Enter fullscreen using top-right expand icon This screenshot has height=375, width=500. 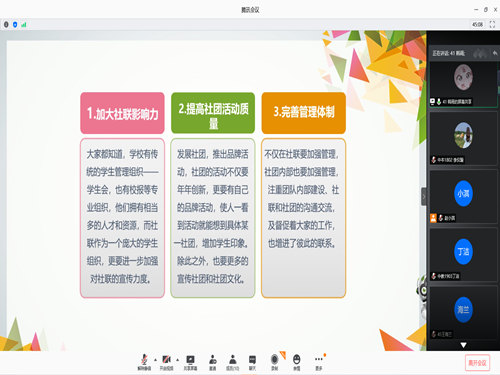click(x=492, y=24)
